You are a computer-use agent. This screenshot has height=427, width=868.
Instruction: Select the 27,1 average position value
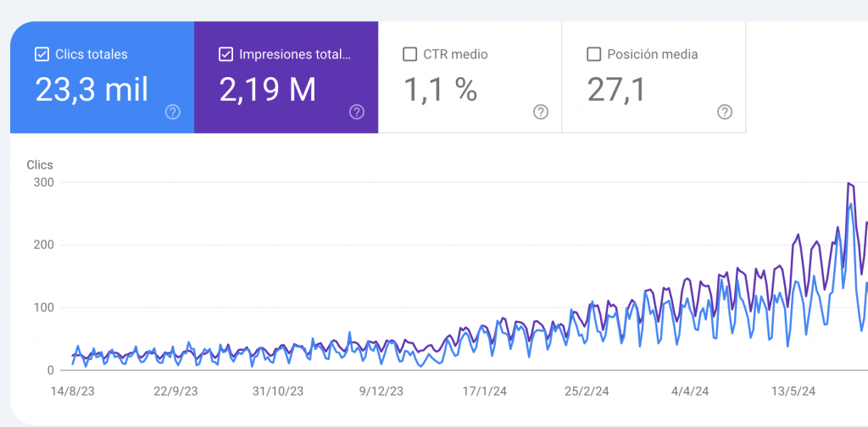[618, 89]
